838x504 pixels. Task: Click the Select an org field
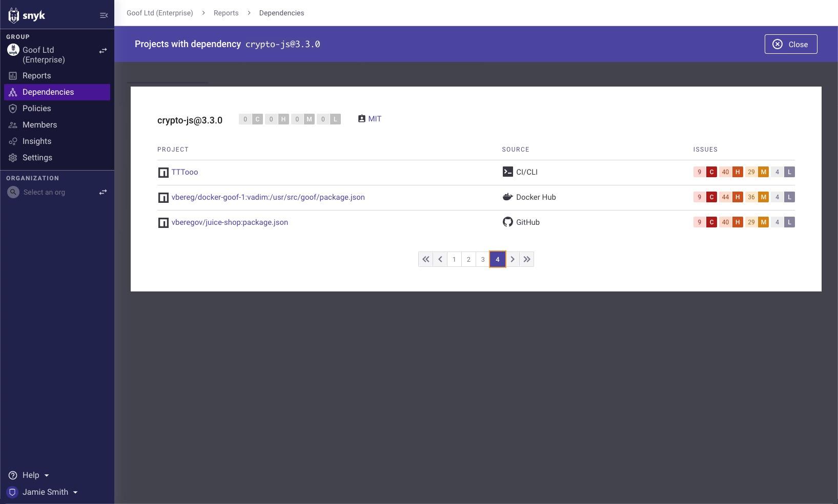click(51, 192)
